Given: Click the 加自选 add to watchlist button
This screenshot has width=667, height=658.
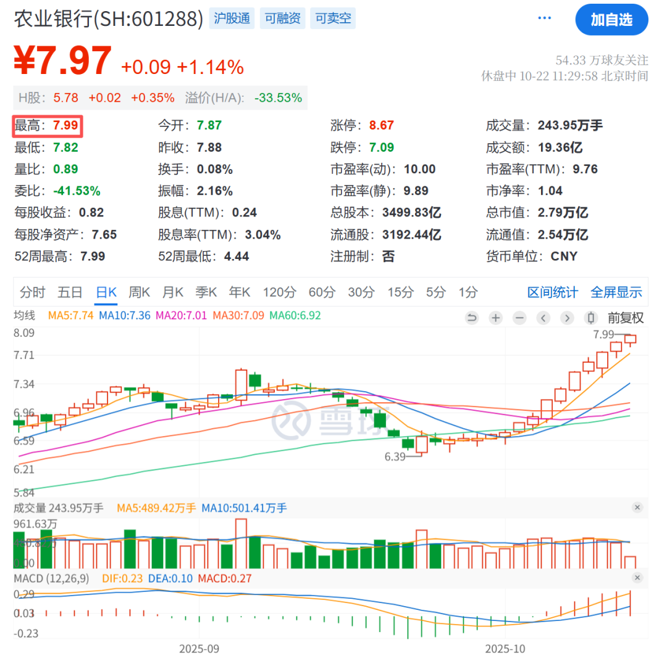Looking at the screenshot, I should [611, 18].
